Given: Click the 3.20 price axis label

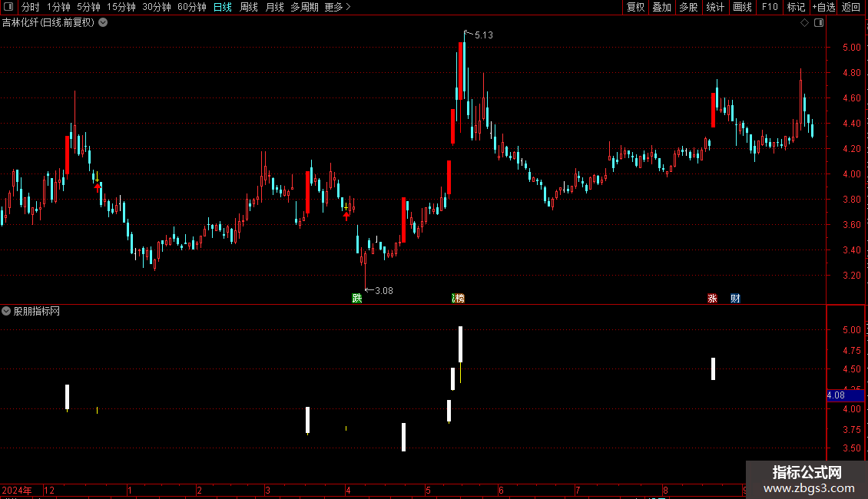Looking at the screenshot, I should coord(851,276).
